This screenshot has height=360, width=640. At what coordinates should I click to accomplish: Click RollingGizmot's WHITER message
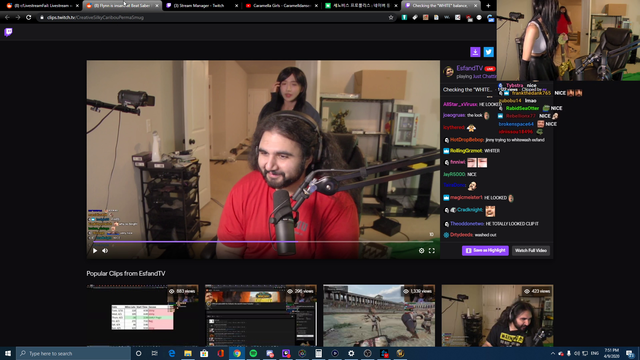[x=492, y=151]
